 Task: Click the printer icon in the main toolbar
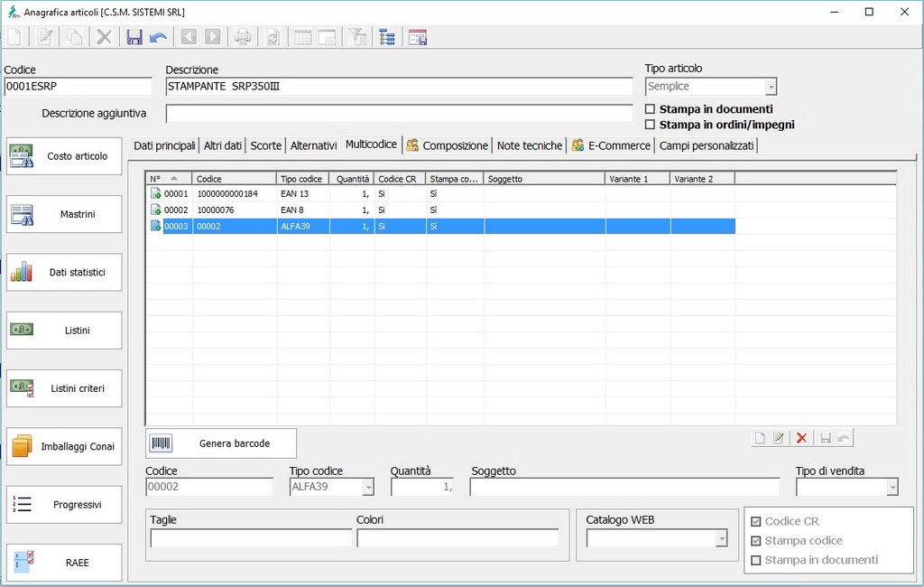[243, 37]
